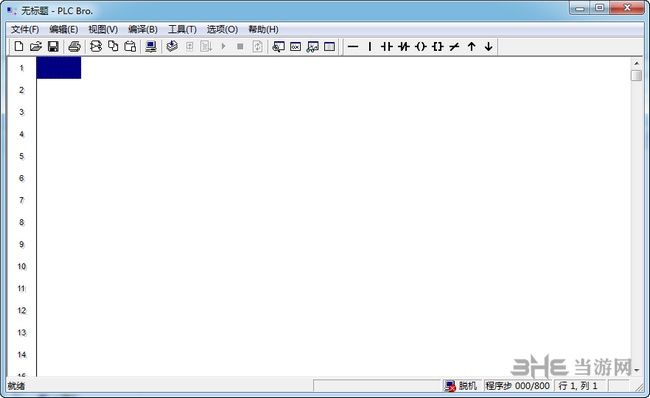Open the 视图(V) menu
The height and width of the screenshot is (398, 650).
click(103, 29)
